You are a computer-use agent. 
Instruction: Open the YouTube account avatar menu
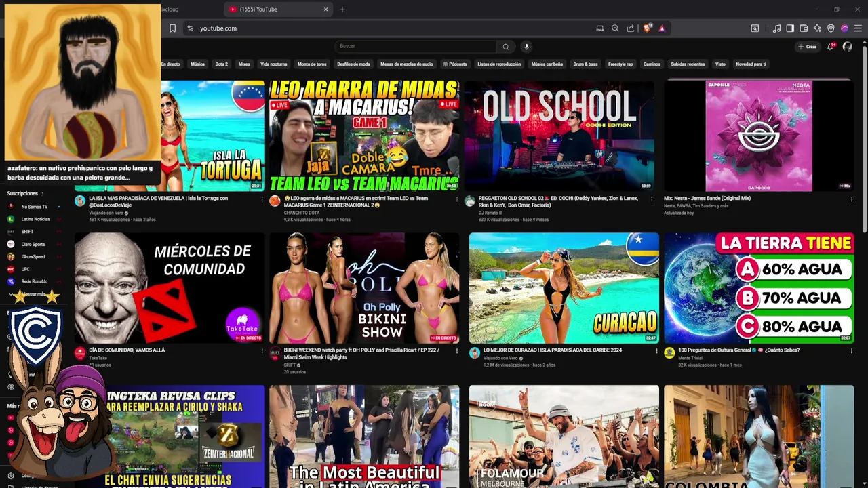847,47
